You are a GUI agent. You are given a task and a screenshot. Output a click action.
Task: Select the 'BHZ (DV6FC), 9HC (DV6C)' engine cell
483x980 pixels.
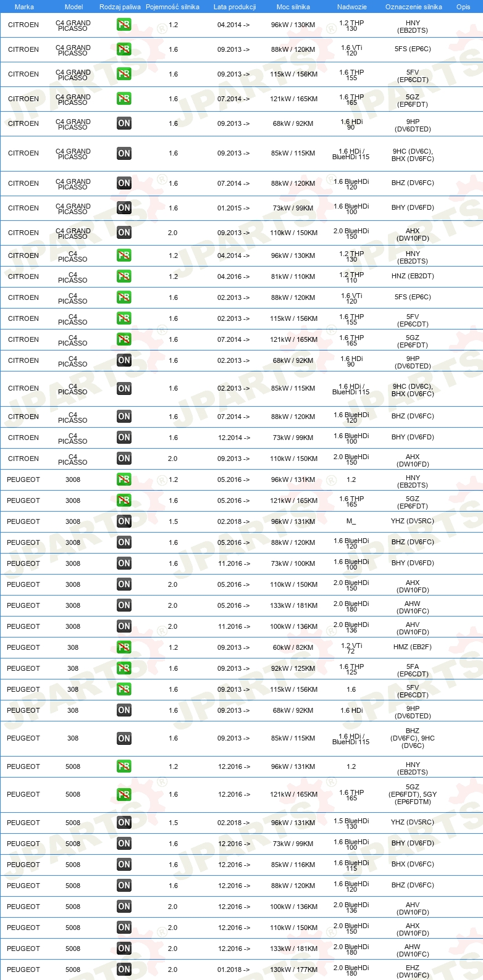[413, 738]
